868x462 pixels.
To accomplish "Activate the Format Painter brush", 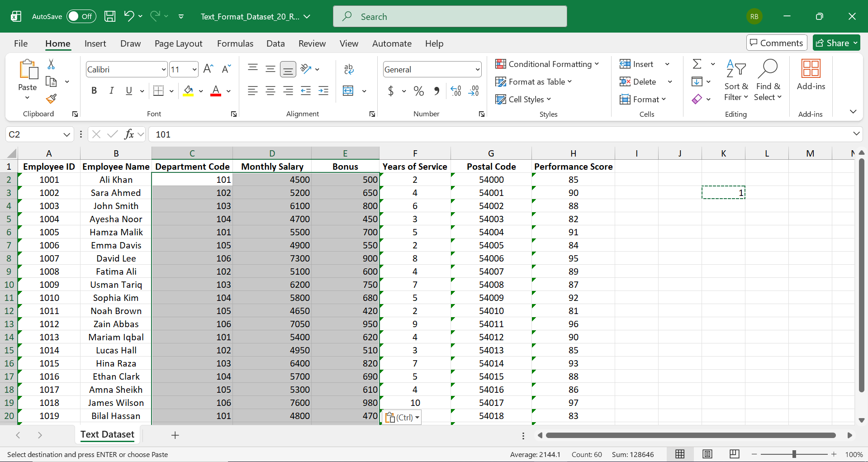I will (x=51, y=98).
